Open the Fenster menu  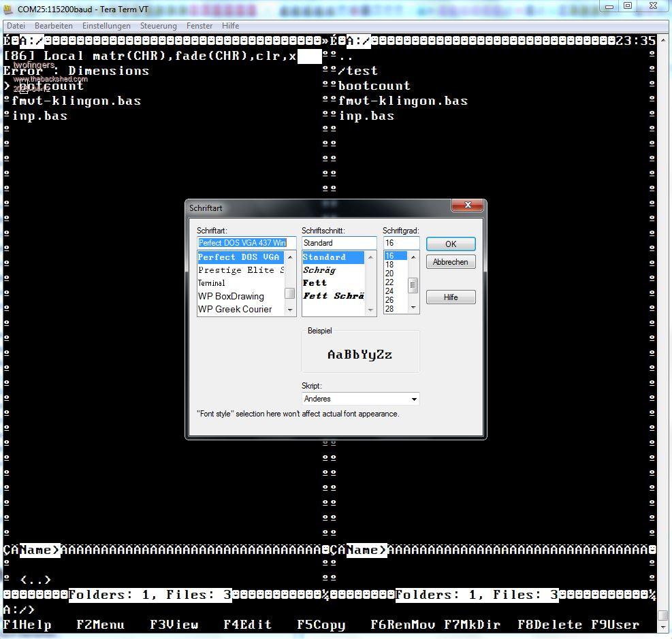pos(199,26)
